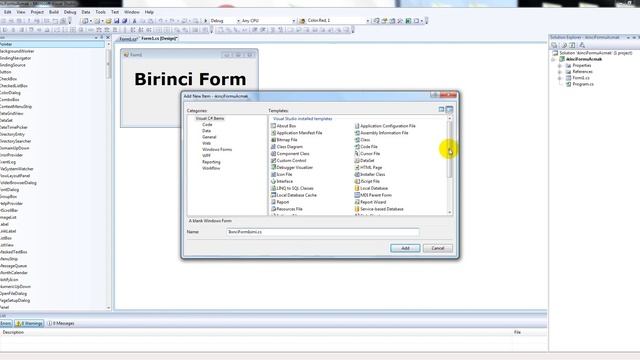640x360 pixels.
Task: Select the Assembly Information File template
Action: (381, 133)
